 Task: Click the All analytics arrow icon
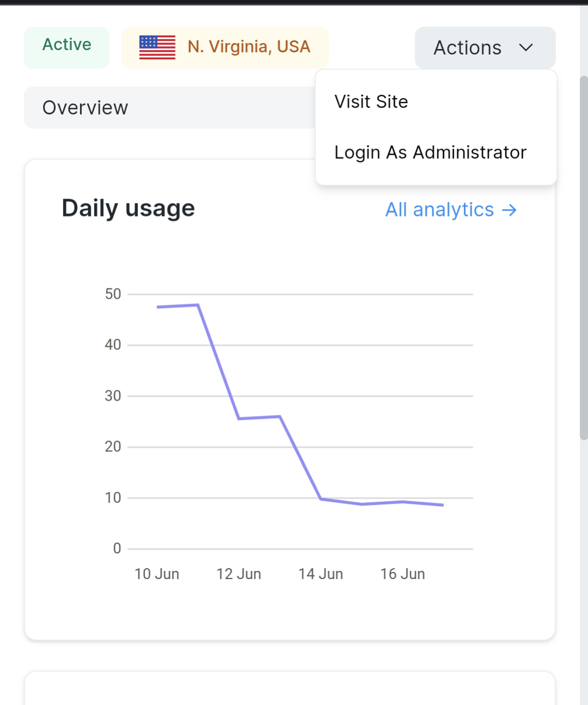tap(509, 210)
